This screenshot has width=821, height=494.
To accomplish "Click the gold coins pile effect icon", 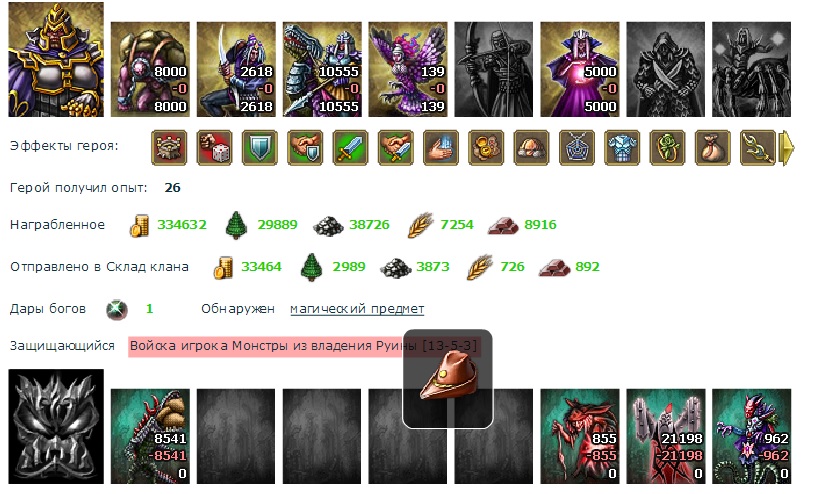I will tap(486, 148).
